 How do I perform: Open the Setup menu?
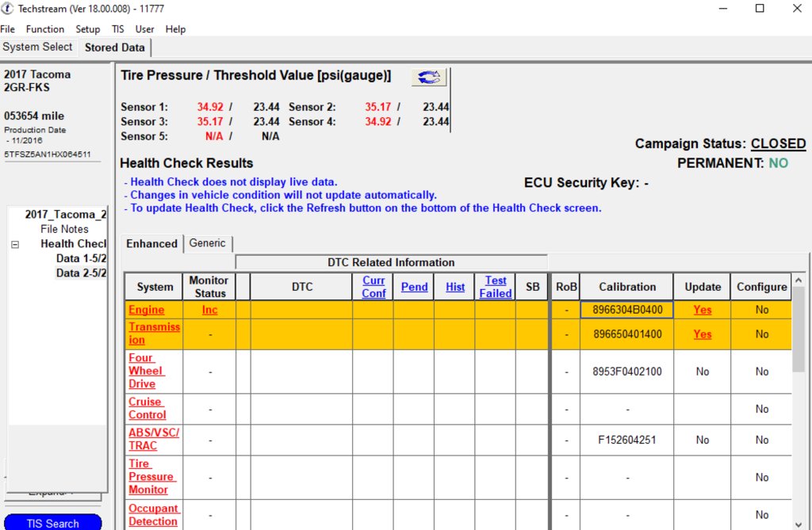(87, 29)
